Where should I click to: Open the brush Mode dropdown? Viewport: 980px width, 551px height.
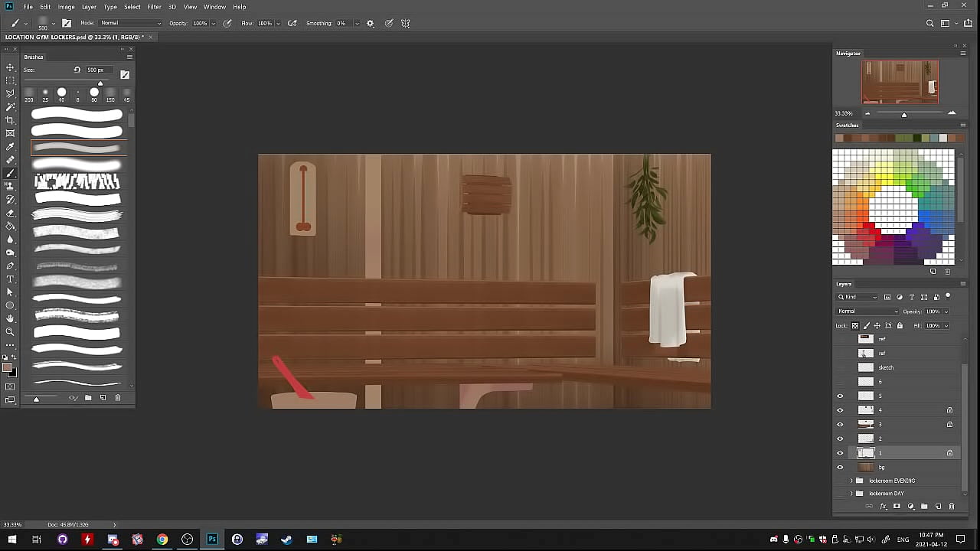(130, 23)
